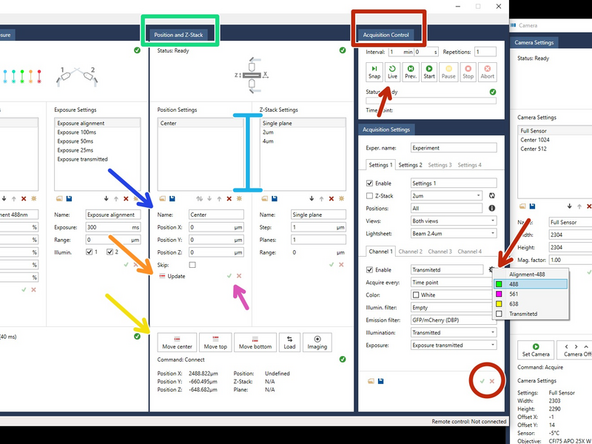The width and height of the screenshot is (592, 444).
Task: Start Live acquisition mode
Action: pos(392,72)
